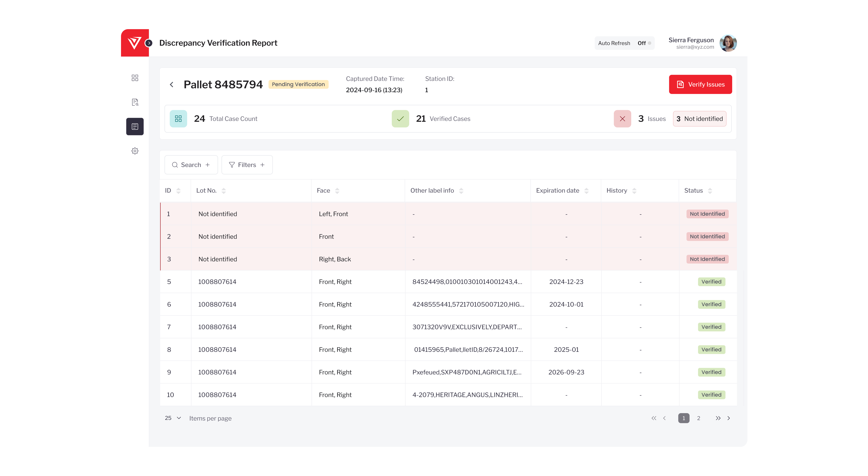Expand the Search panel
This screenshot has width=868, height=476.
tap(191, 165)
